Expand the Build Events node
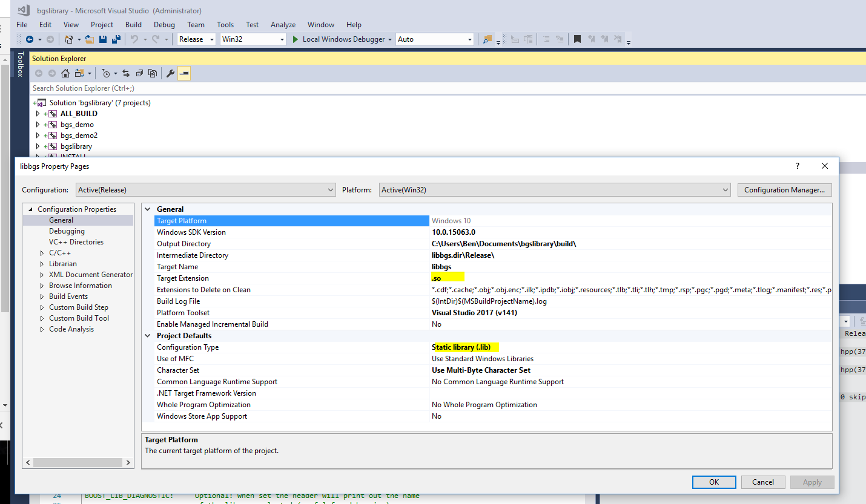The image size is (866, 504). point(42,296)
